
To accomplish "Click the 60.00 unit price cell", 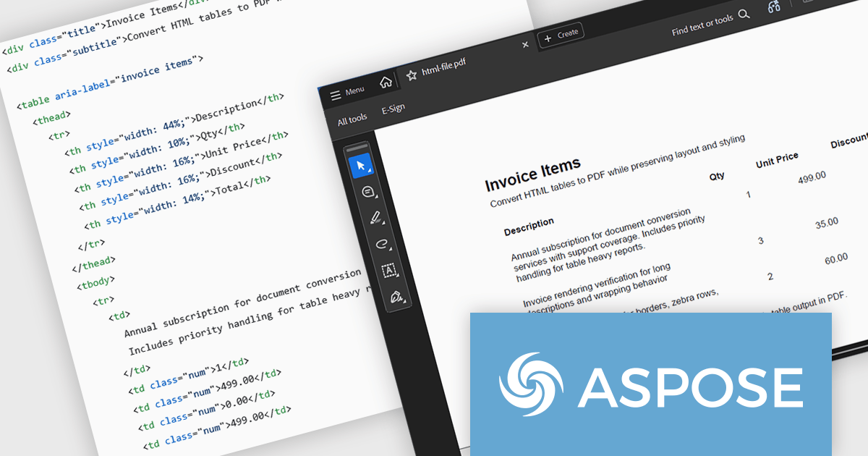I will [x=836, y=259].
